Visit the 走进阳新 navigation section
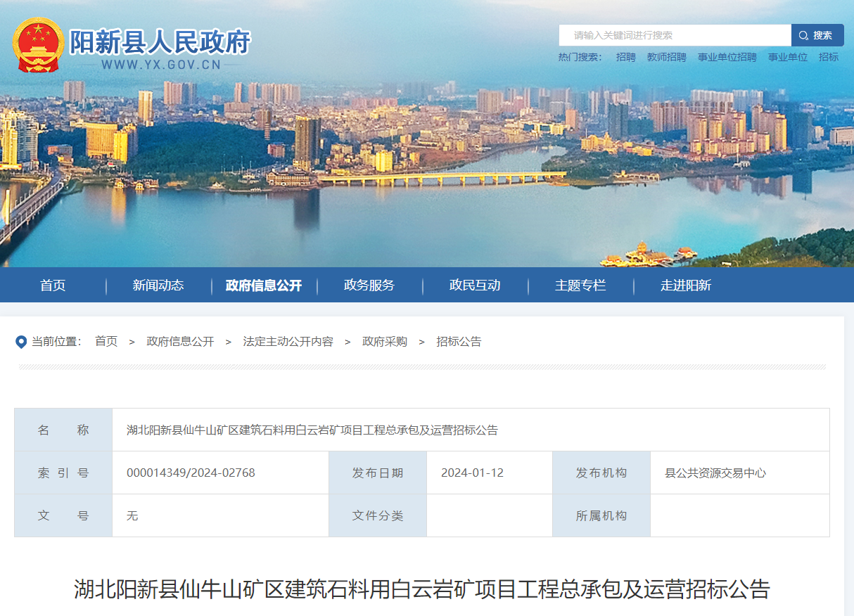The height and width of the screenshot is (616, 854). [686, 285]
